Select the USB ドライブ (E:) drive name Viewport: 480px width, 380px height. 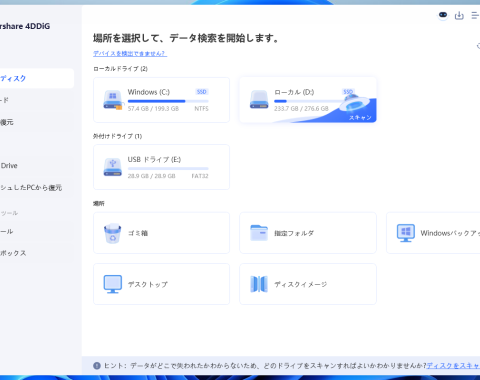(x=154, y=159)
